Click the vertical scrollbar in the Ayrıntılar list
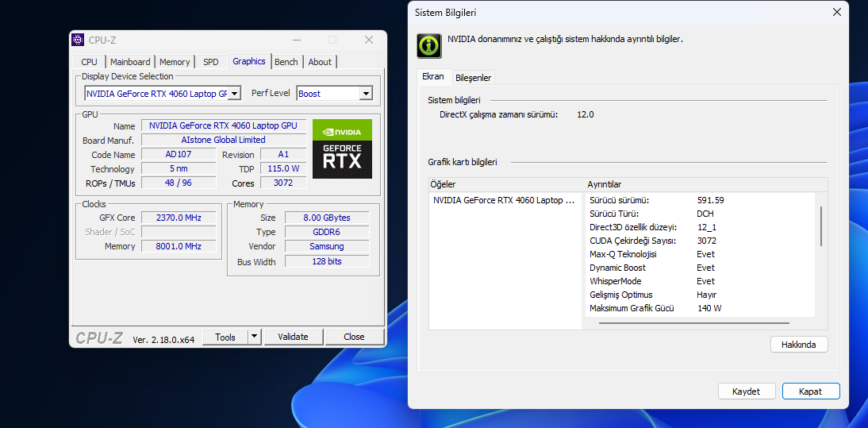 tap(821, 226)
